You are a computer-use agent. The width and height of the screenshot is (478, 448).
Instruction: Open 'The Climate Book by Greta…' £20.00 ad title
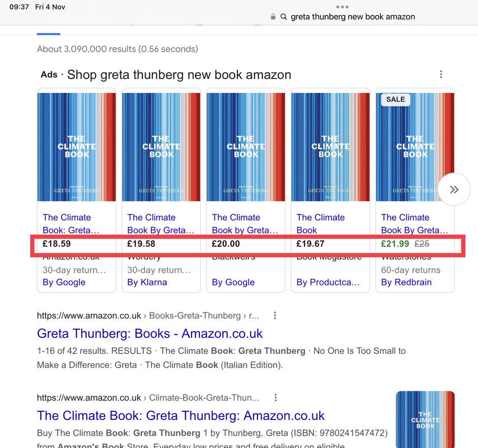click(245, 223)
